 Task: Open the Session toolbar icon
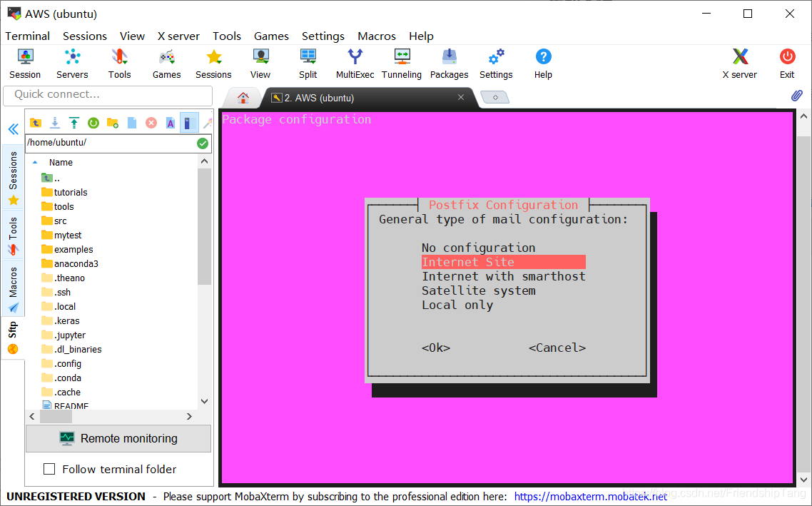pos(25,64)
